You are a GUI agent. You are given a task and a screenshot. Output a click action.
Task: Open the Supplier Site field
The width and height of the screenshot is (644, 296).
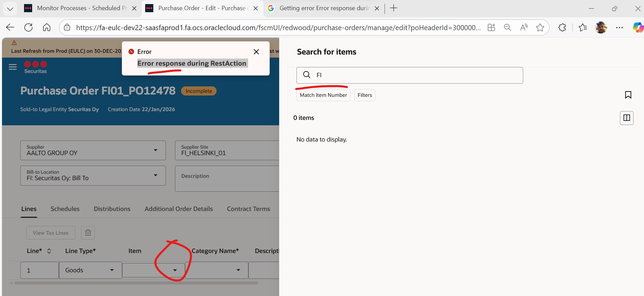[x=227, y=150]
